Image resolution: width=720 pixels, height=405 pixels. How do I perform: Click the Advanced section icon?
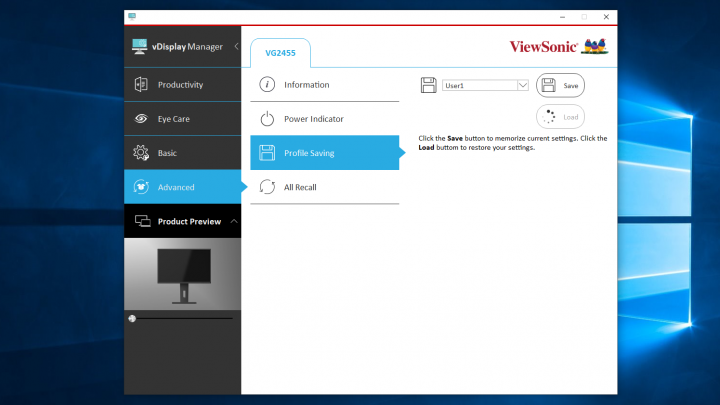coord(141,187)
